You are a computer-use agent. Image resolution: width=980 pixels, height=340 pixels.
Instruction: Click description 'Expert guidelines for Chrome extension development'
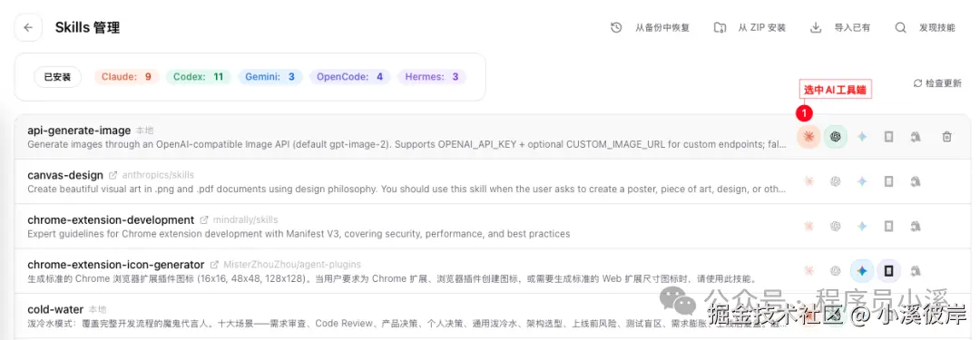tap(299, 234)
